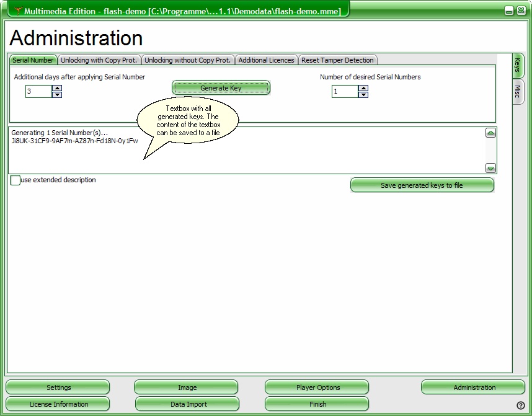Open the Player Options section
Viewport: 532px width, 416px height.
click(317, 387)
